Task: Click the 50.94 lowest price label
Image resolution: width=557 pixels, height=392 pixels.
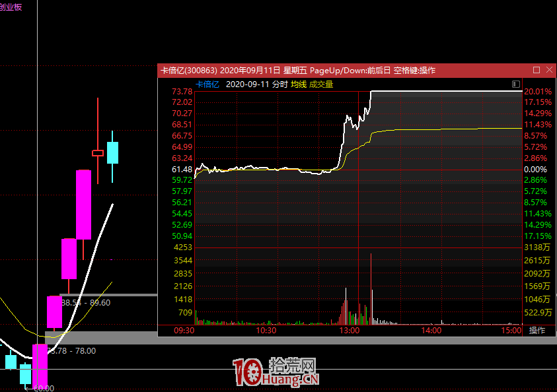Action: pos(182,236)
